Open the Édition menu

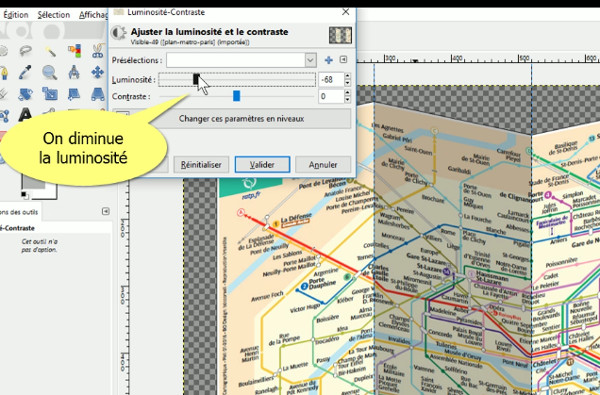click(16, 15)
